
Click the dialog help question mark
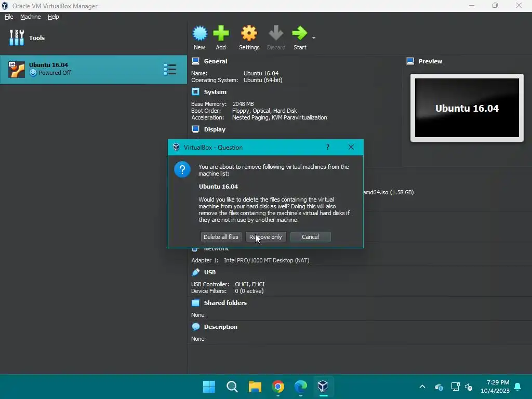pyautogui.click(x=328, y=147)
